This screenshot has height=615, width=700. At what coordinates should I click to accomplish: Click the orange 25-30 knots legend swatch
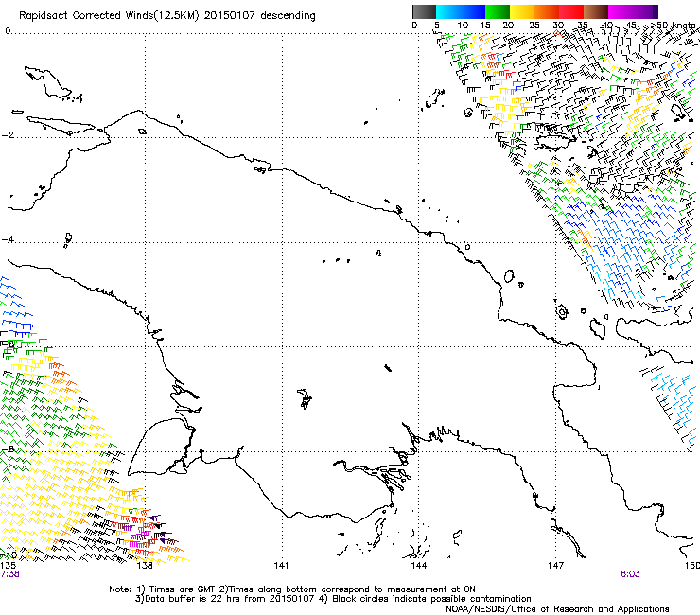(547, 11)
